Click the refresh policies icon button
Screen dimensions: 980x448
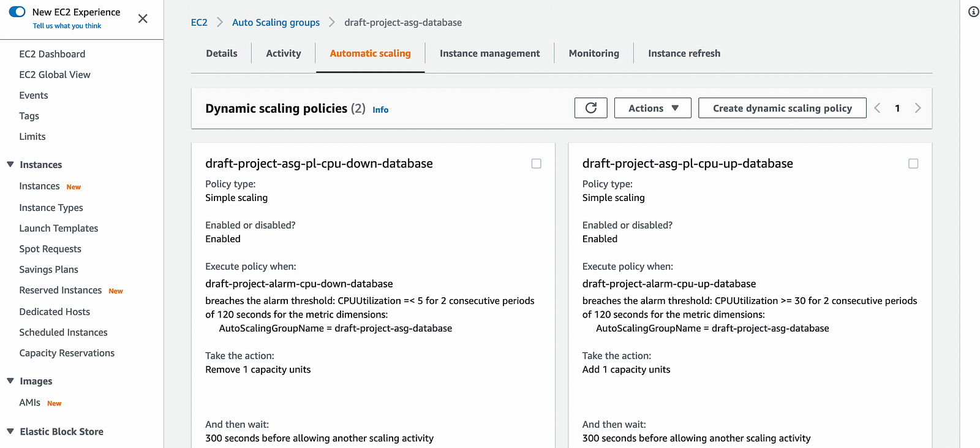pyautogui.click(x=590, y=108)
